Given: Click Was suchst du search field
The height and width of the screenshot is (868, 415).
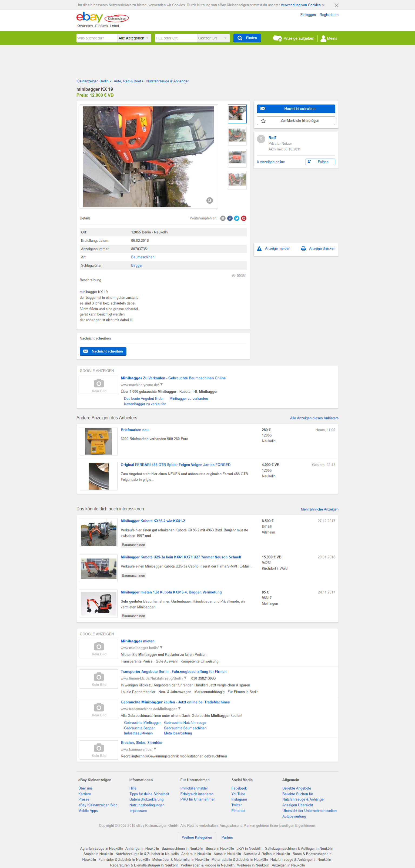Looking at the screenshot, I should click(97, 38).
